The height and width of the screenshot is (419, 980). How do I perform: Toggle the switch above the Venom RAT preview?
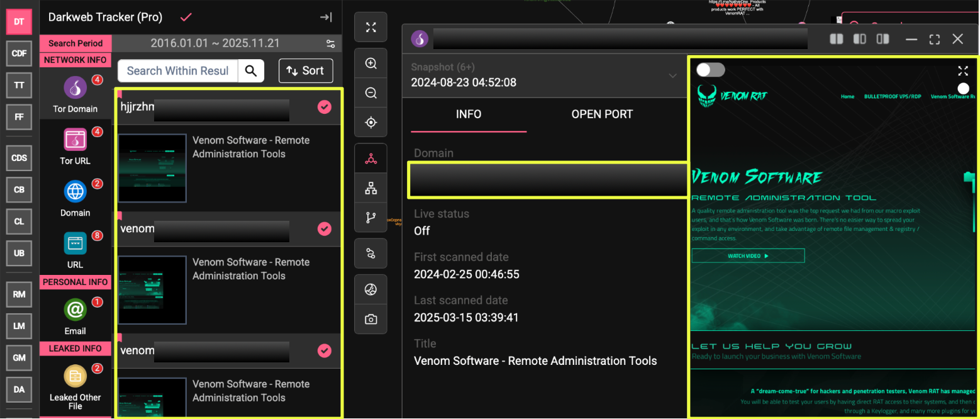point(711,70)
